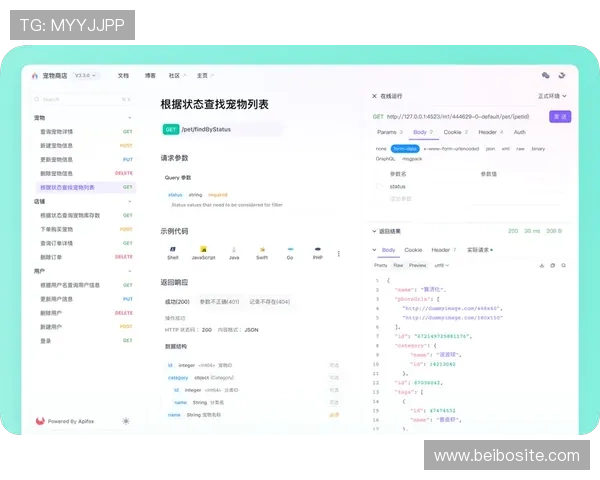Select the json body type
Image resolution: width=600 pixels, height=480 pixels.
490,149
